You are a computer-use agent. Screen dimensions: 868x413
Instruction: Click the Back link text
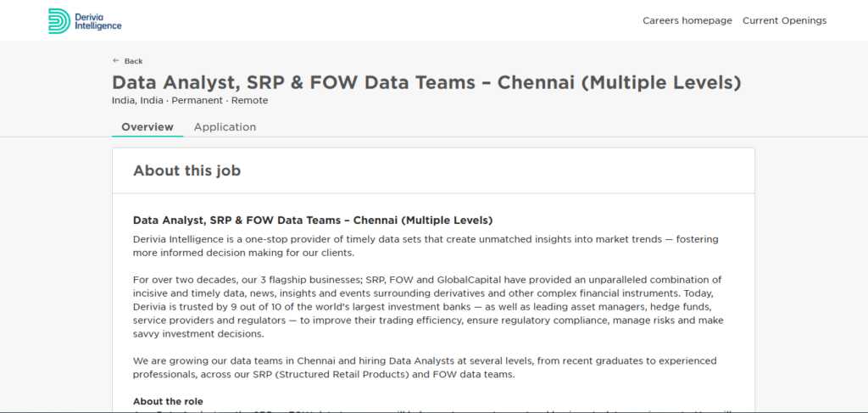click(133, 61)
